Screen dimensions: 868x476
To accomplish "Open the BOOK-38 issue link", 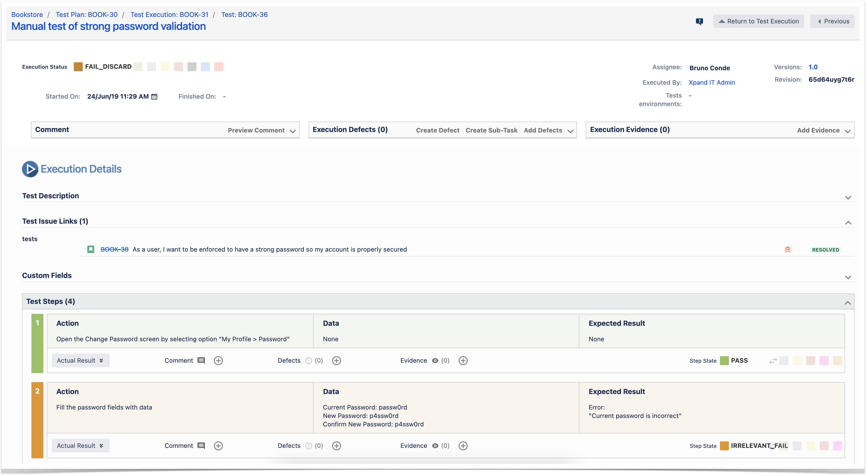I will coord(114,249).
